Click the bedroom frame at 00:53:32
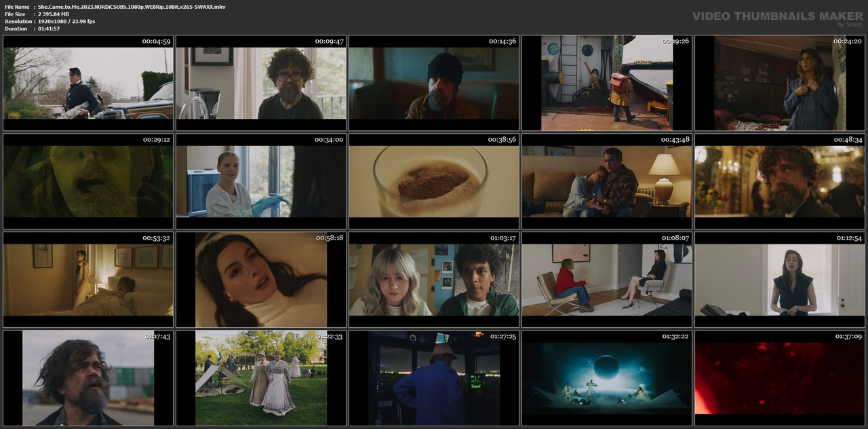The width and height of the screenshot is (868, 429). point(88,280)
